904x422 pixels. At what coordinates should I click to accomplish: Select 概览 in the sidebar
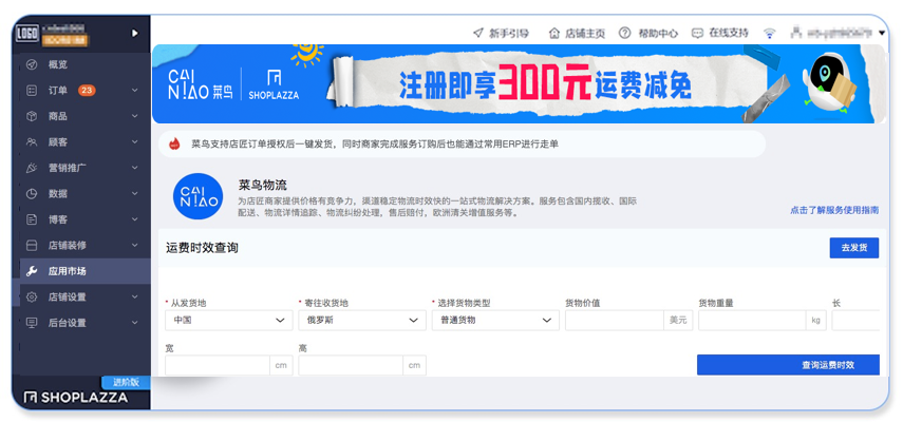(58, 65)
